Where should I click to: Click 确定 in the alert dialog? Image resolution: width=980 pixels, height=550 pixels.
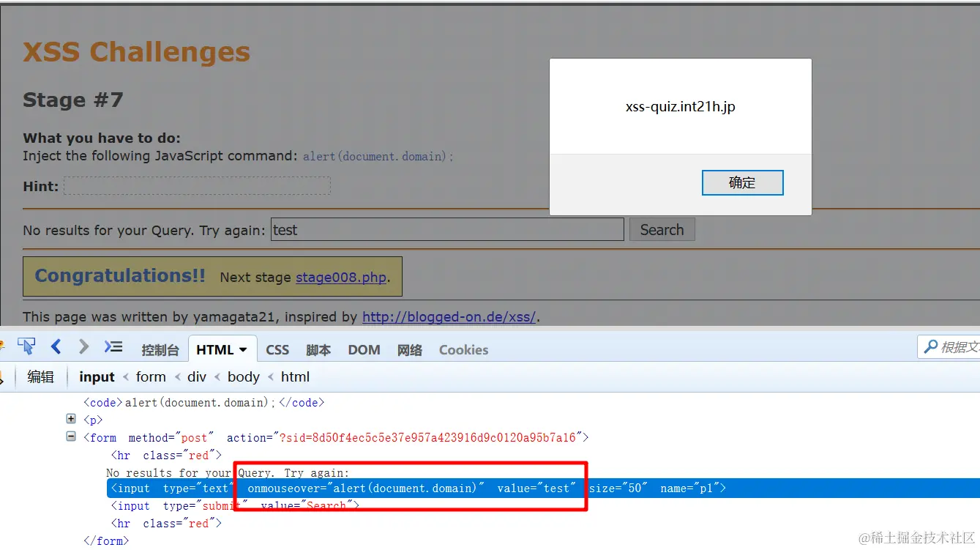[742, 183]
